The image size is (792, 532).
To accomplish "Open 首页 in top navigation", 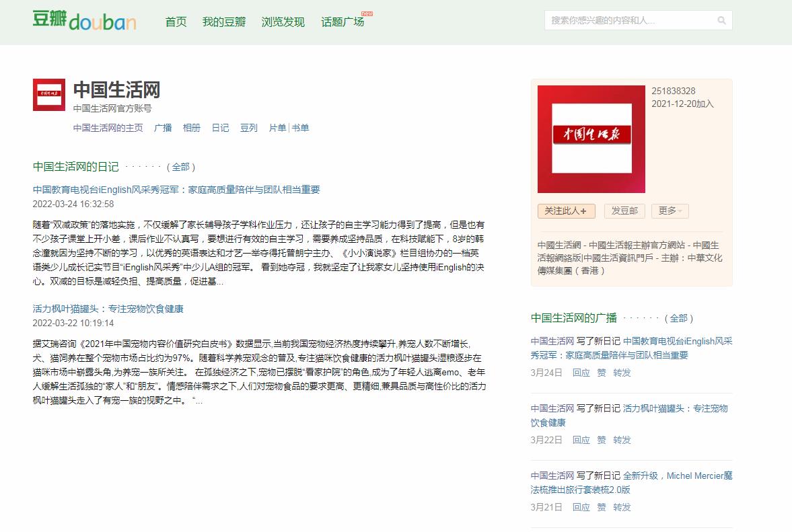I will click(x=176, y=22).
